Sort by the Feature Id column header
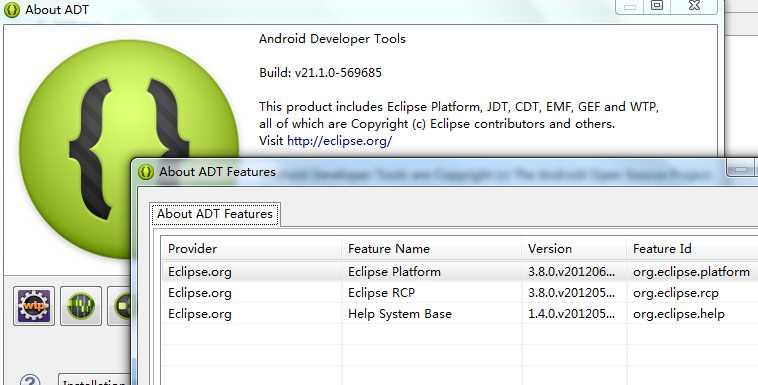Screen dimensions: 758x385 692,249
